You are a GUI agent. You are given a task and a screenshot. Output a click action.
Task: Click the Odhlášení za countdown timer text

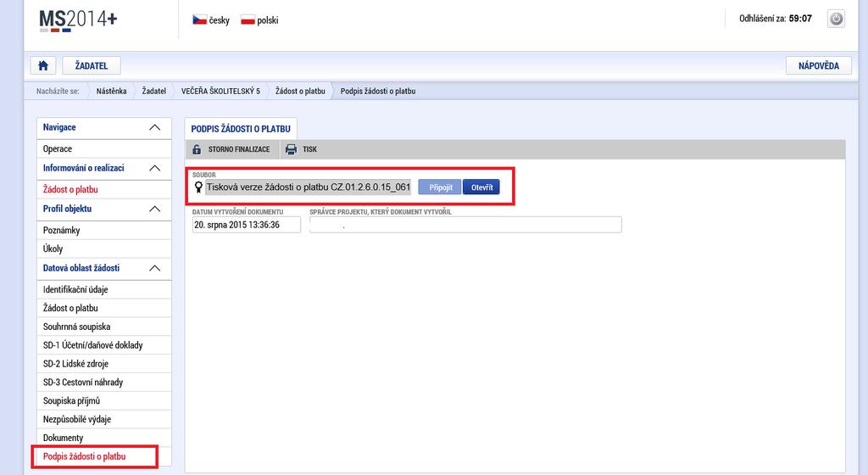pyautogui.click(x=775, y=19)
